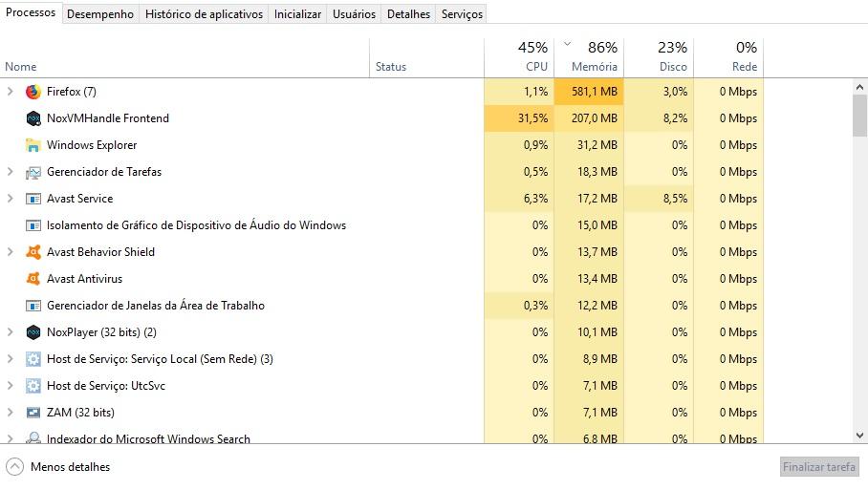Click the 18,3 MB memory value
Image resolution: width=868 pixels, height=490 pixels.
click(597, 171)
